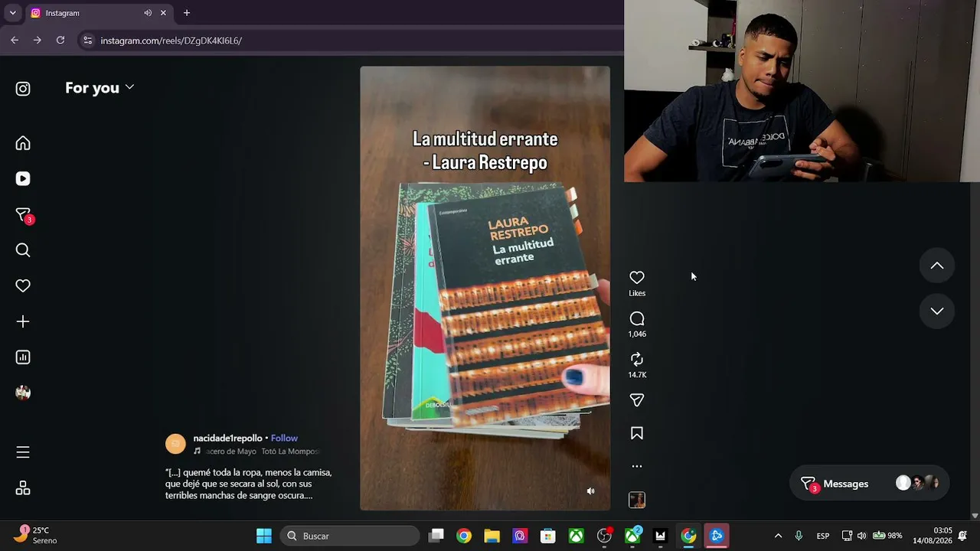Image resolution: width=980 pixels, height=551 pixels.
Task: Open the reel's three-dot more options
Action: [637, 466]
